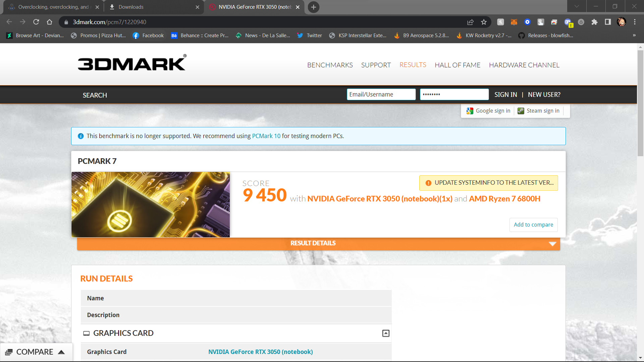Open the Chrome profile avatar
The height and width of the screenshot is (362, 644).
click(622, 22)
